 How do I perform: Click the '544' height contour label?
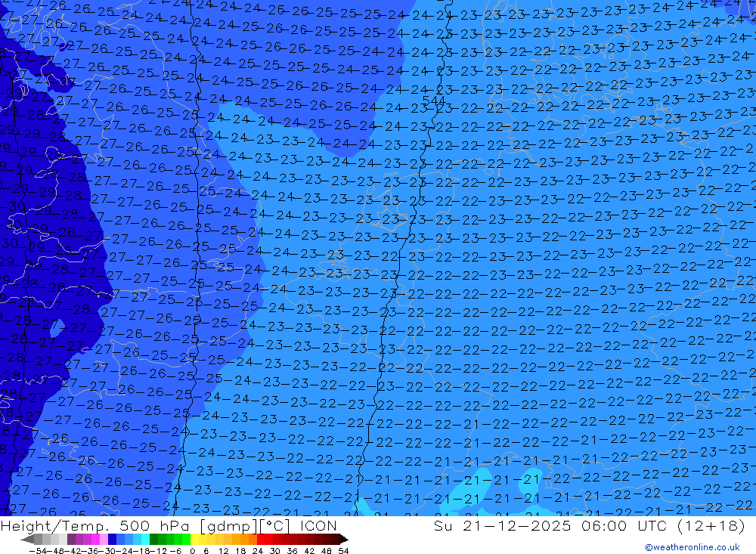[433, 101]
